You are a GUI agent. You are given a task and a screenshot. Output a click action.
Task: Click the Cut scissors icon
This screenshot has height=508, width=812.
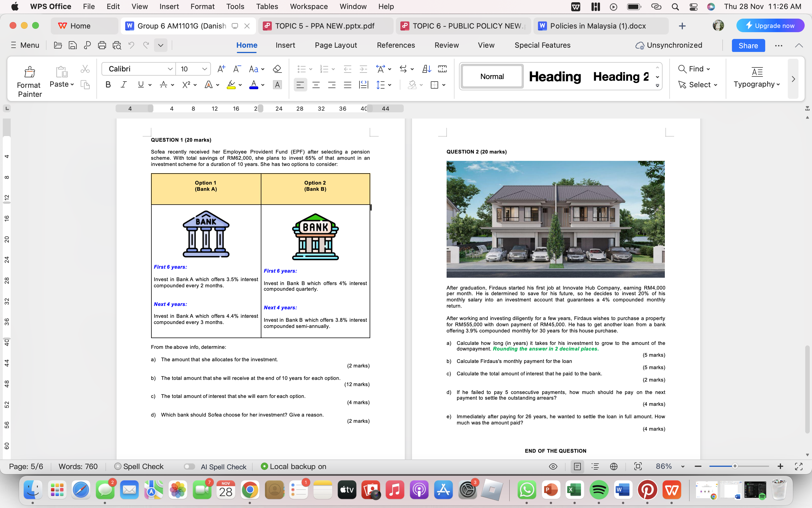(85, 69)
